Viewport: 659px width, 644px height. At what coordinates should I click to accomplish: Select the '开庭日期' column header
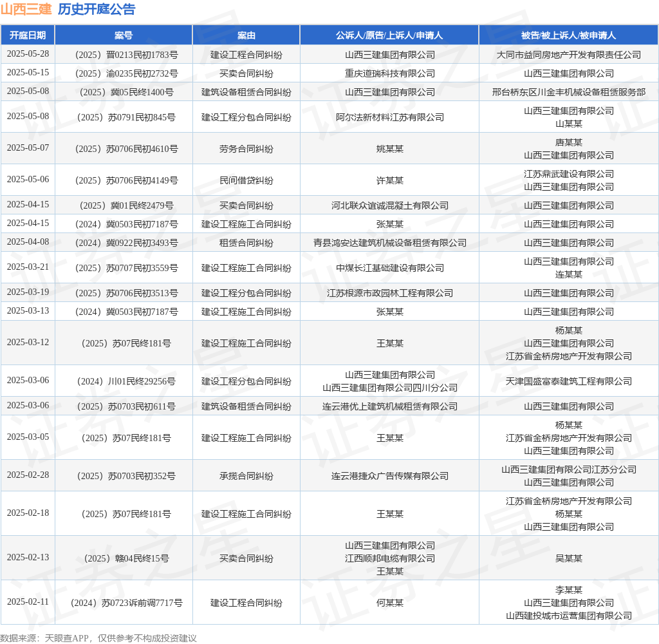click(28, 35)
